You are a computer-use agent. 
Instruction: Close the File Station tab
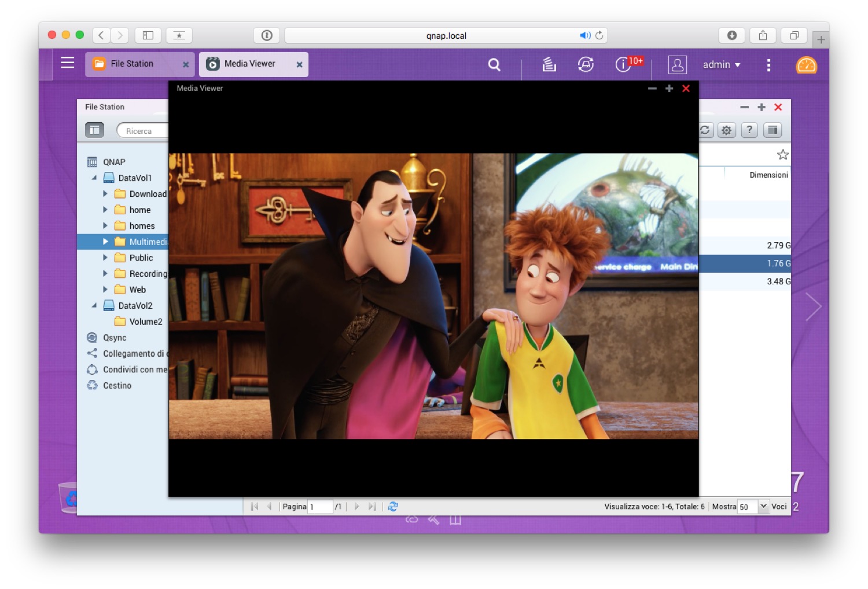pyautogui.click(x=186, y=65)
